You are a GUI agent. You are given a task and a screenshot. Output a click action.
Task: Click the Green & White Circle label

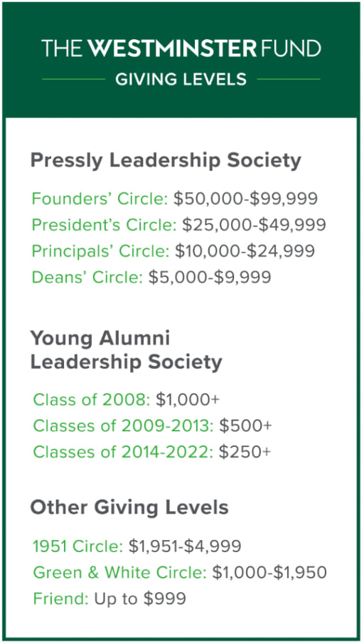tap(120, 572)
